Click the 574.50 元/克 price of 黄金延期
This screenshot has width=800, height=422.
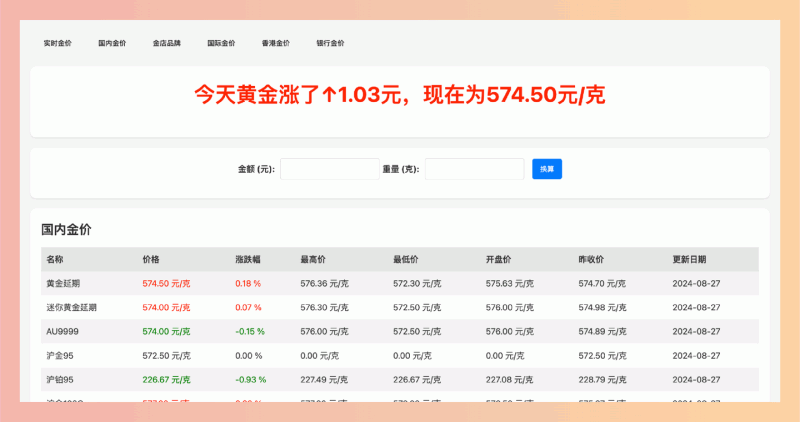[x=166, y=283]
